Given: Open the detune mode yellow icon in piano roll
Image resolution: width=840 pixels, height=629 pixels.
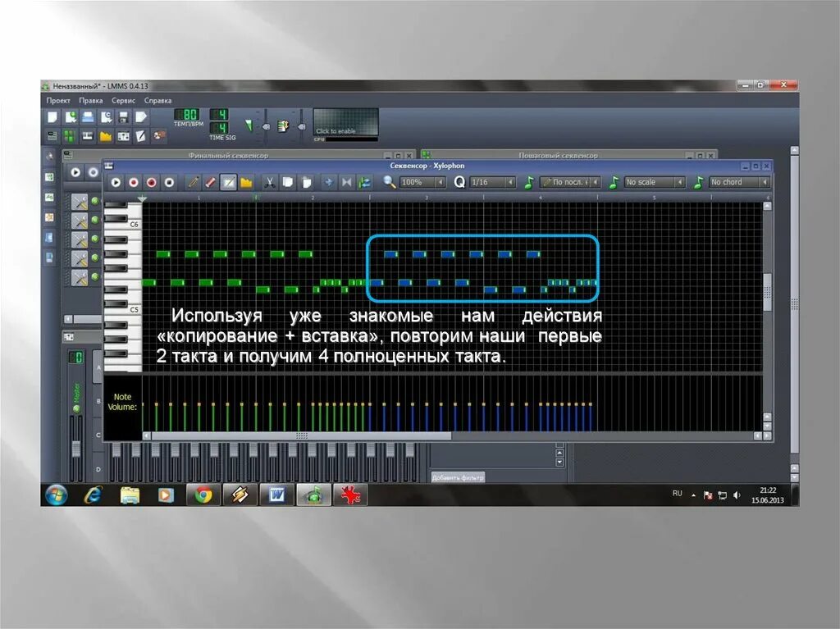Looking at the screenshot, I should pyautogui.click(x=246, y=182).
